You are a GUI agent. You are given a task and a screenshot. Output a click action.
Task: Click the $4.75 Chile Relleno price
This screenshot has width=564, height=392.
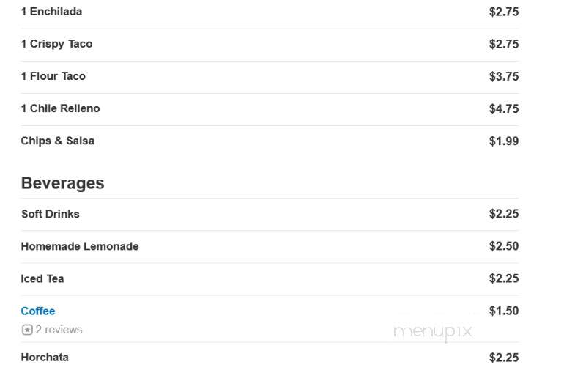(504, 108)
